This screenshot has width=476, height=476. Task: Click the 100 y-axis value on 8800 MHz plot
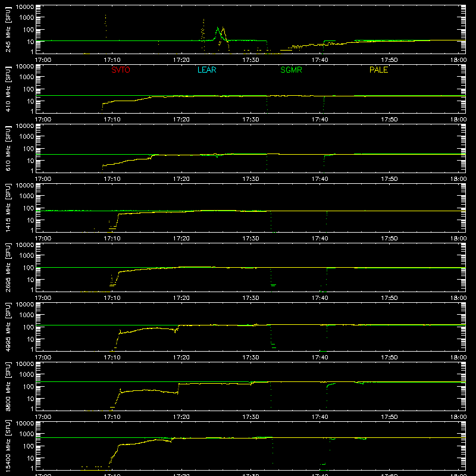(x=29, y=387)
